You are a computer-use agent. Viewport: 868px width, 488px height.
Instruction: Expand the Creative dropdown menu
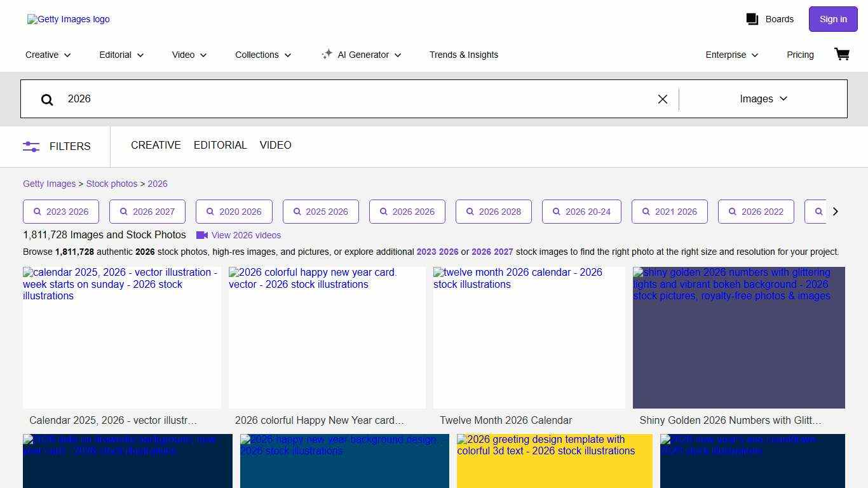coord(48,55)
